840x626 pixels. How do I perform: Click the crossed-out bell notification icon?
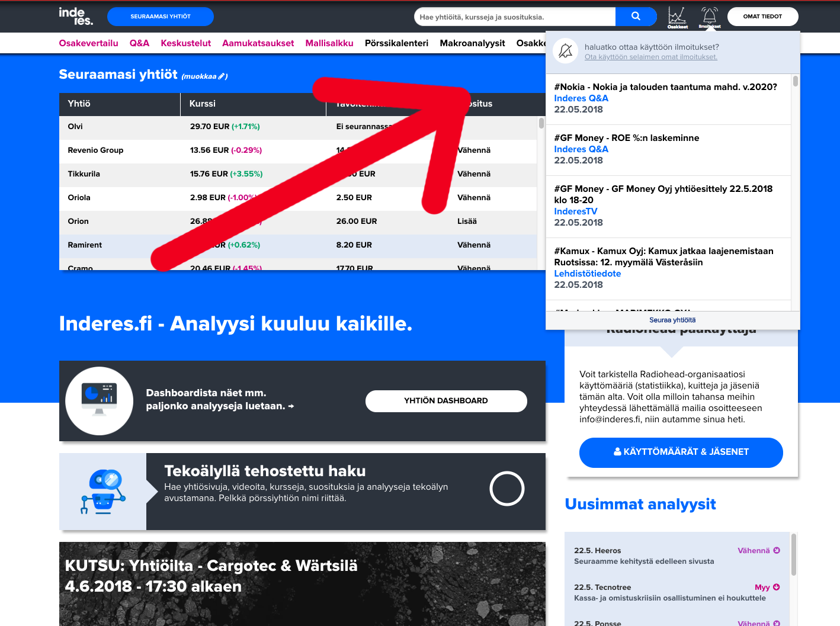(565, 52)
